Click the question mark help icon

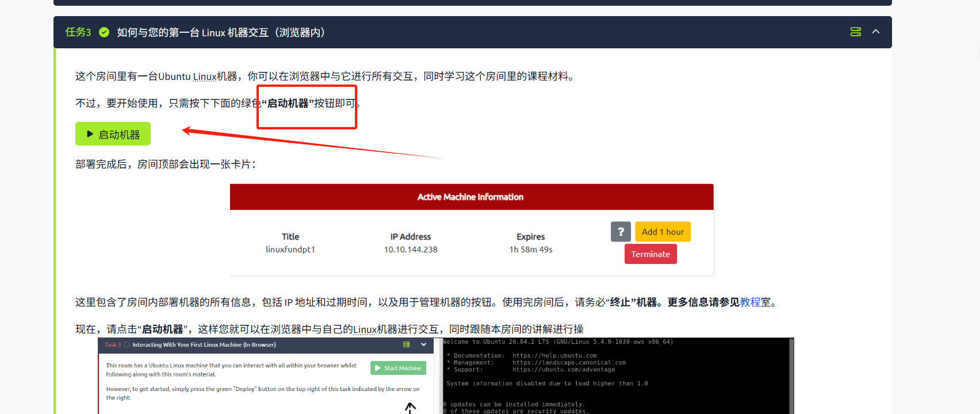[x=621, y=232]
